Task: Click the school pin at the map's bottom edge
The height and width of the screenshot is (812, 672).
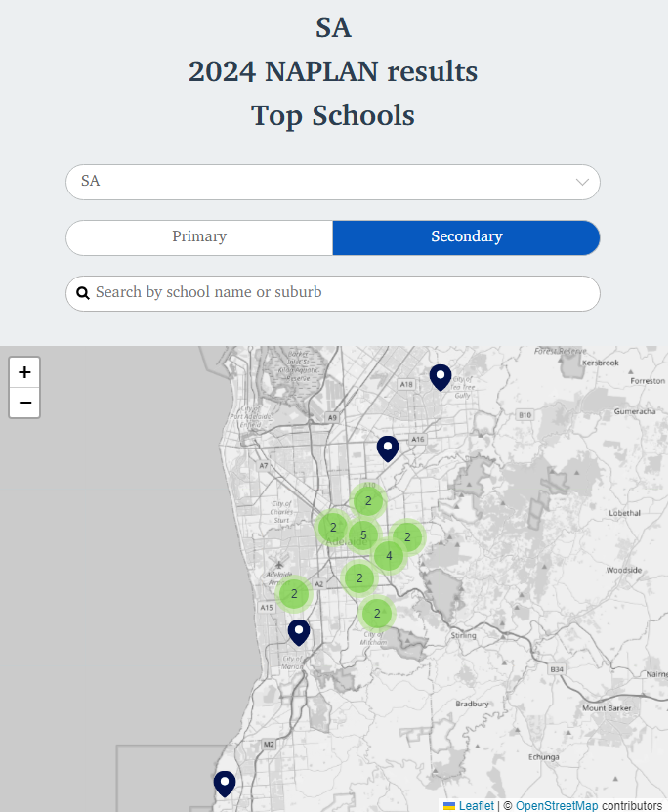Action: click(225, 783)
